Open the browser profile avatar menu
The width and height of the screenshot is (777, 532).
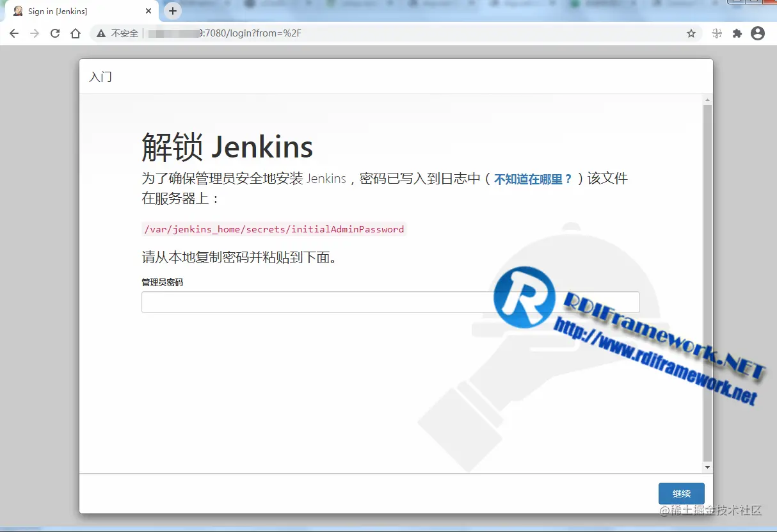[x=758, y=33]
